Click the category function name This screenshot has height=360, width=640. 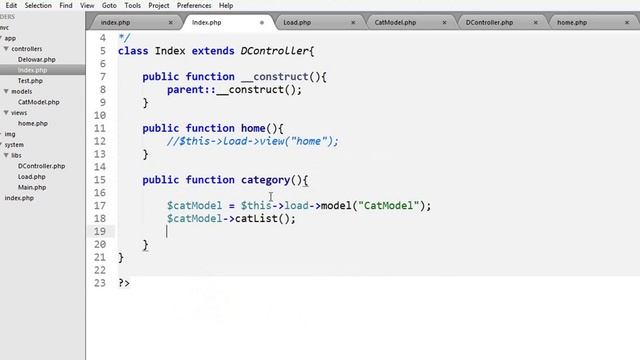(x=265, y=180)
